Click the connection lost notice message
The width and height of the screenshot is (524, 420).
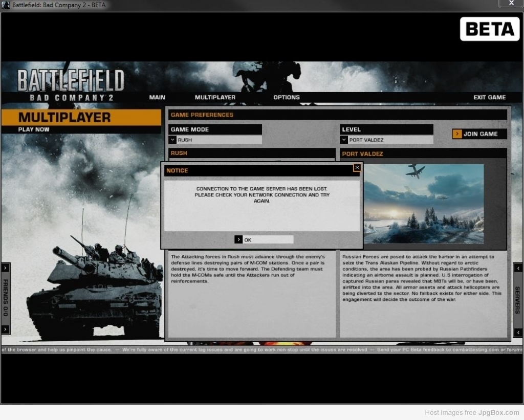[262, 195]
